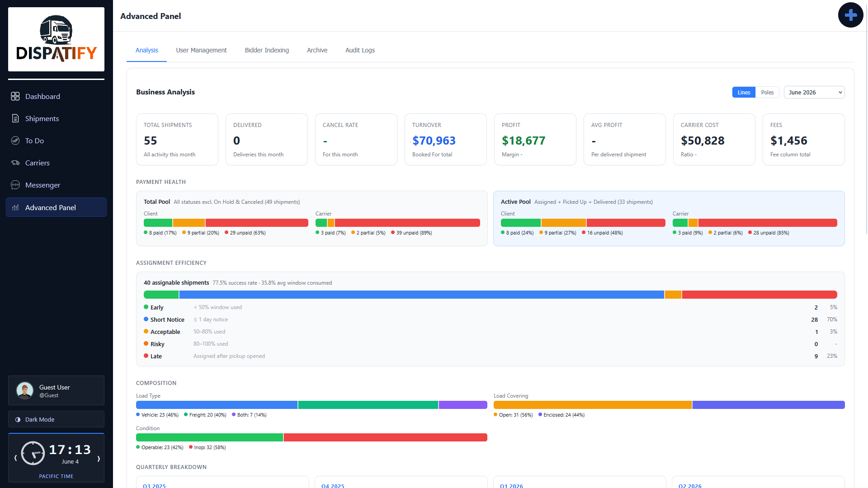Click 'Open: 31 (56%)' legend
The width and height of the screenshot is (868, 488).
click(516, 415)
